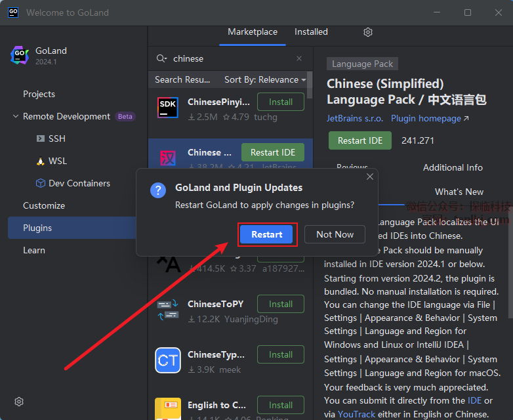Screen dimensions: 513x420
Task: Select the ChinesePinyin SDK plugin icon
Action: [168, 108]
